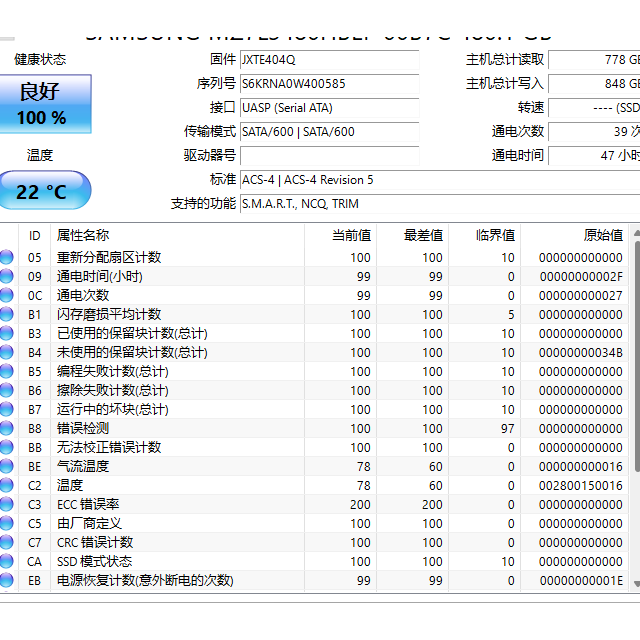Click the 当前值 column header

coord(340,236)
